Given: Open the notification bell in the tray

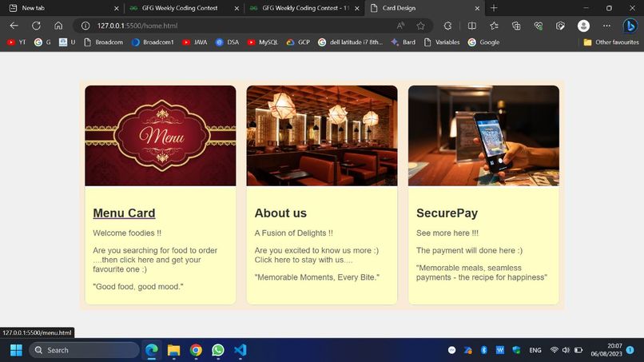Looking at the screenshot, I should pyautogui.click(x=630, y=350).
